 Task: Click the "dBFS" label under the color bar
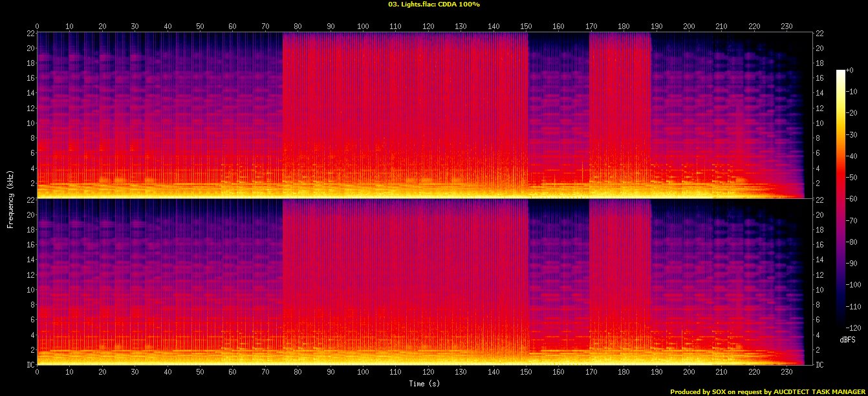pyautogui.click(x=848, y=339)
